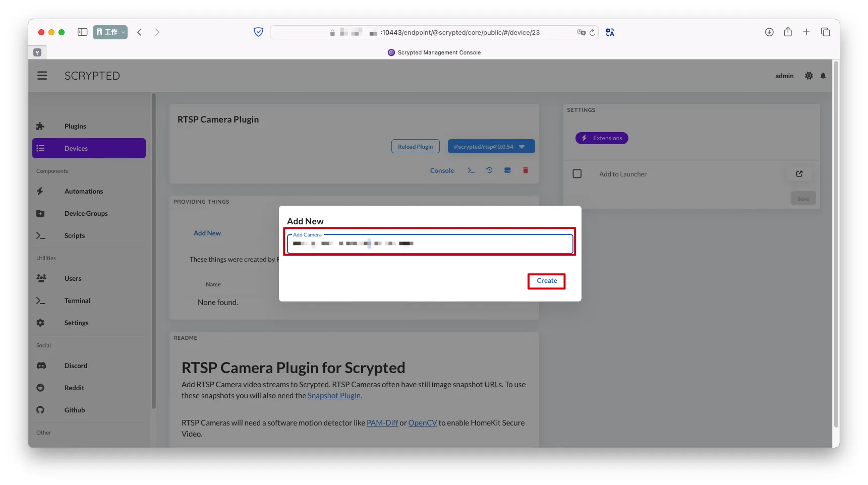Click the Extensions pill button

[602, 138]
